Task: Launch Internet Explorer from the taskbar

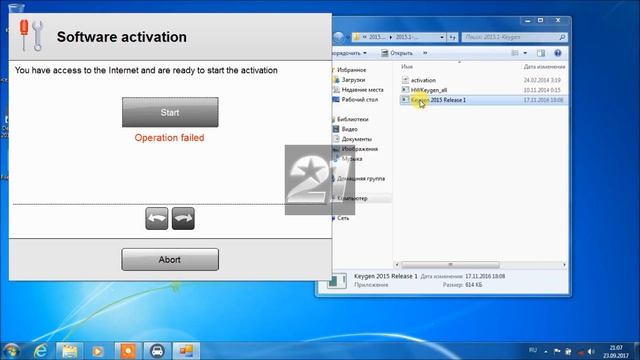Action: pyautogui.click(x=41, y=351)
